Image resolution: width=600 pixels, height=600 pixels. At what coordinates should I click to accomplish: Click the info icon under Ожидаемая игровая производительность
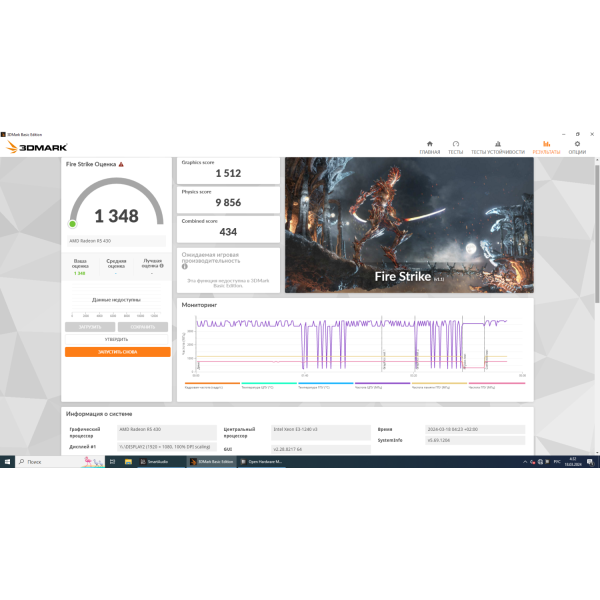(x=185, y=267)
